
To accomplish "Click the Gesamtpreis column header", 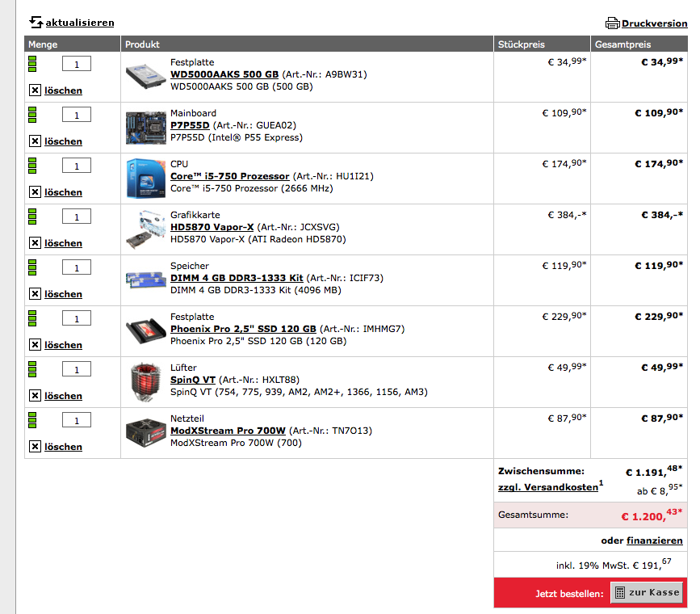I will (x=639, y=44).
